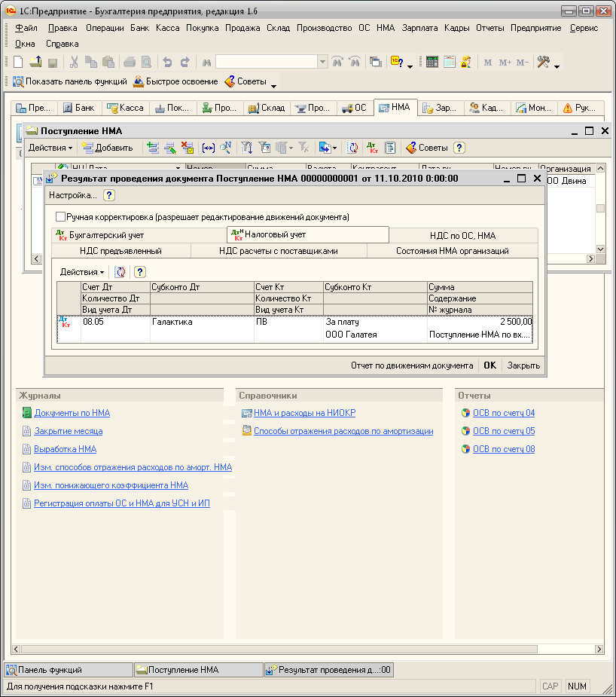This screenshot has height=697, width=616.
Task: Click the Print icon in the main toolbar
Action: pyautogui.click(x=130, y=62)
